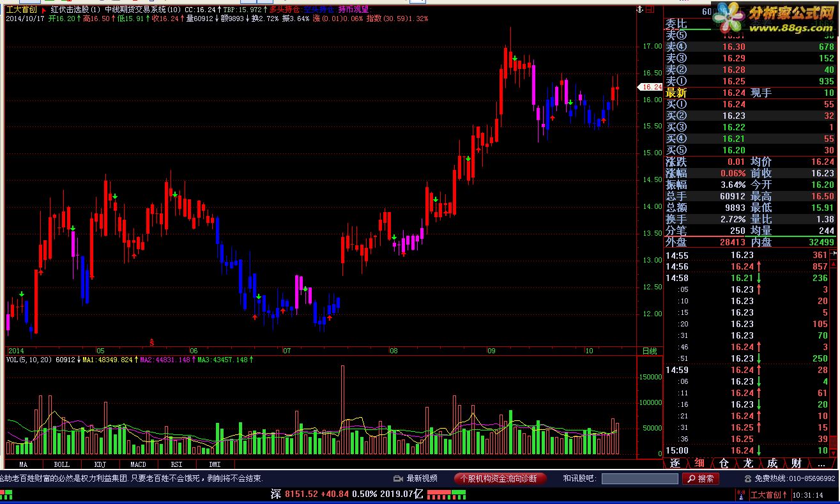
Task: Click 中线期货交易系统(10) indicator label
Action: tap(143, 10)
